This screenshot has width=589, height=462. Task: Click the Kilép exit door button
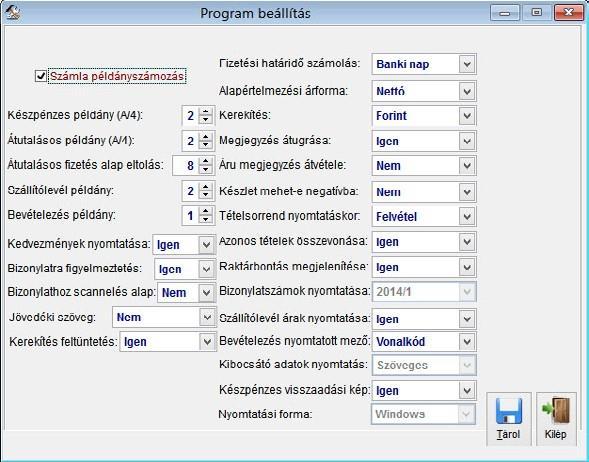point(556,419)
